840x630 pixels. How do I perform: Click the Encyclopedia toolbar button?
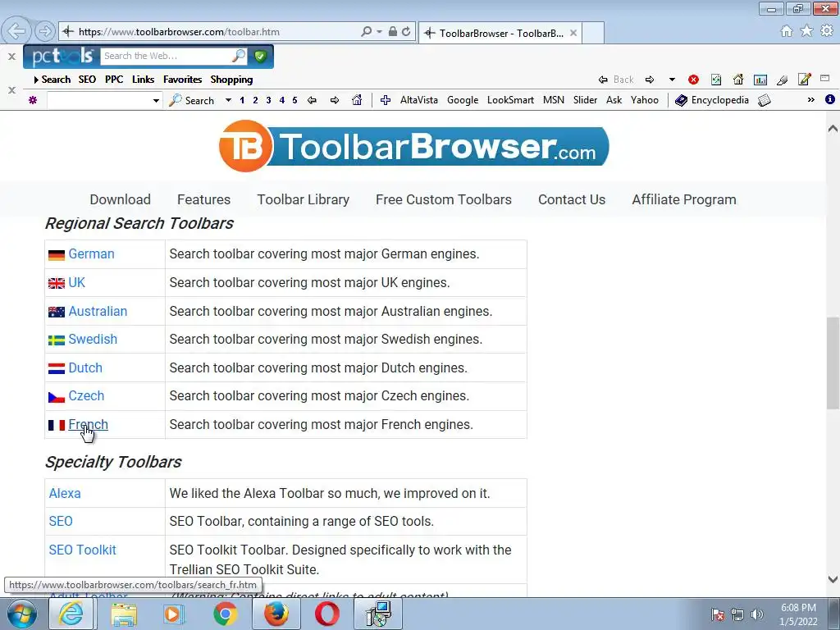(712, 100)
